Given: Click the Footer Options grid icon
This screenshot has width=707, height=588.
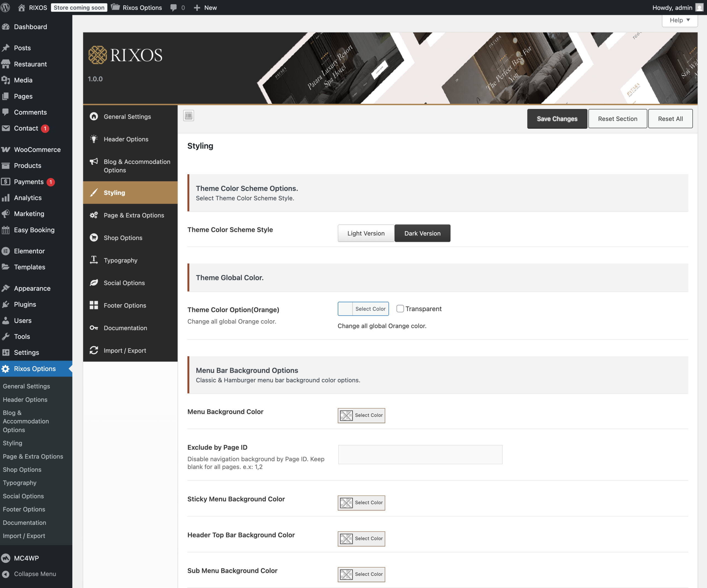Looking at the screenshot, I should point(94,305).
